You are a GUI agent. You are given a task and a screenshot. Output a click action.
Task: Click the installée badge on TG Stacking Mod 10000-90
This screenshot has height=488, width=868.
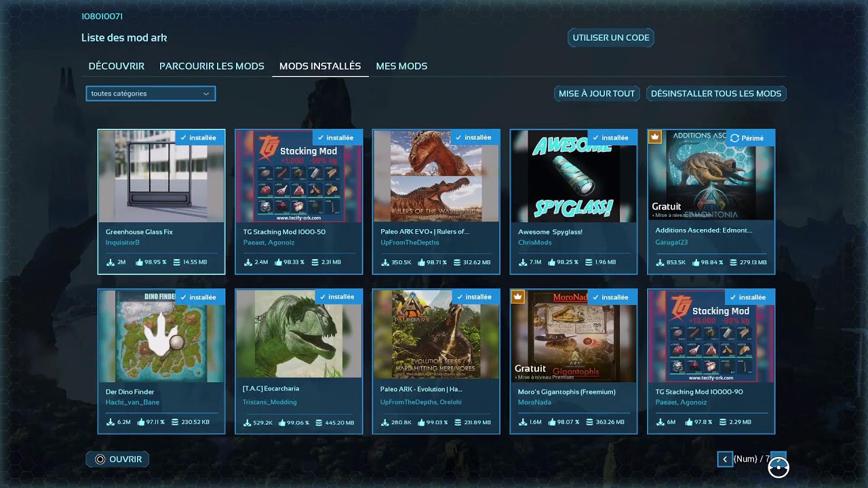click(749, 297)
